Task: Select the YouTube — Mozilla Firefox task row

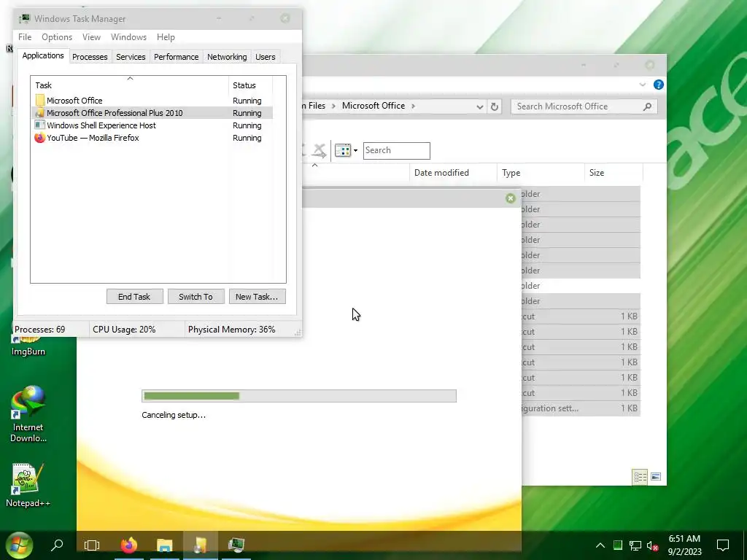Action: 152,138
